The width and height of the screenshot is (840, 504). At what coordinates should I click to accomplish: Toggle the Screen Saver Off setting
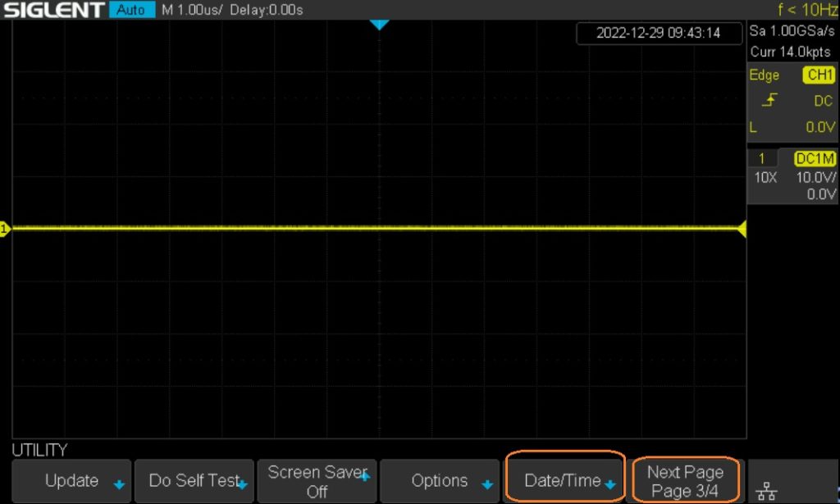click(x=317, y=481)
